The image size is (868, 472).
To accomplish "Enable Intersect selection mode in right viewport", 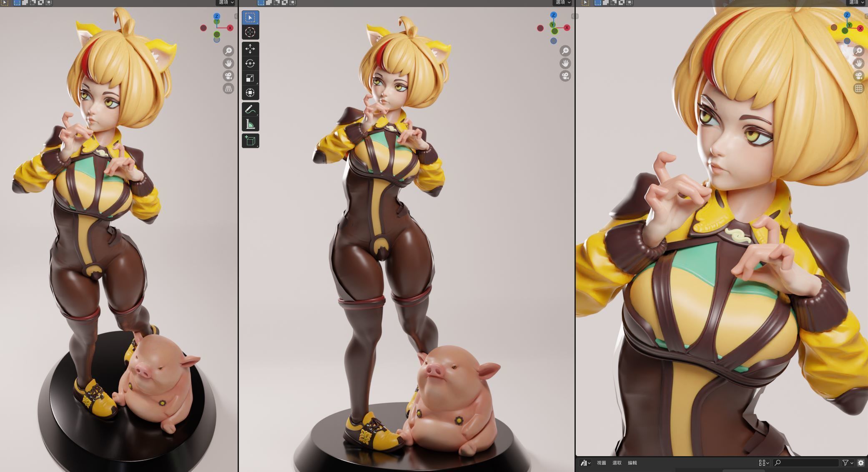I will [630, 3].
